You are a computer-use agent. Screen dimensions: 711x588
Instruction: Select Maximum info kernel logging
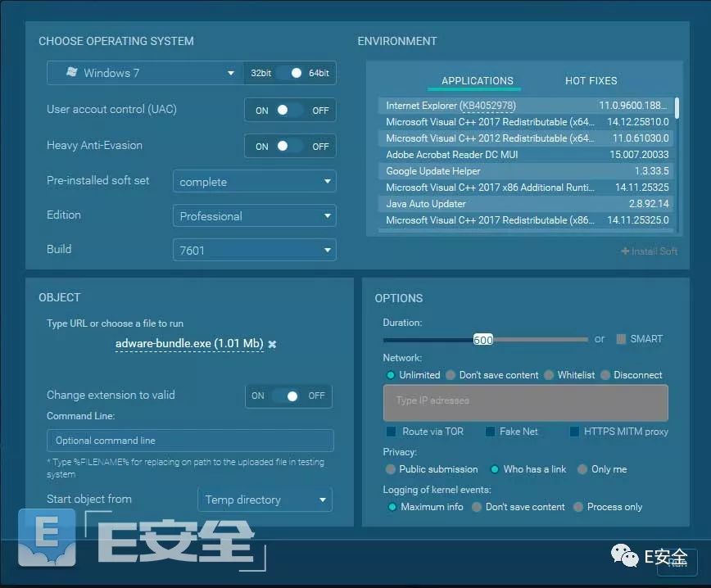pos(392,507)
